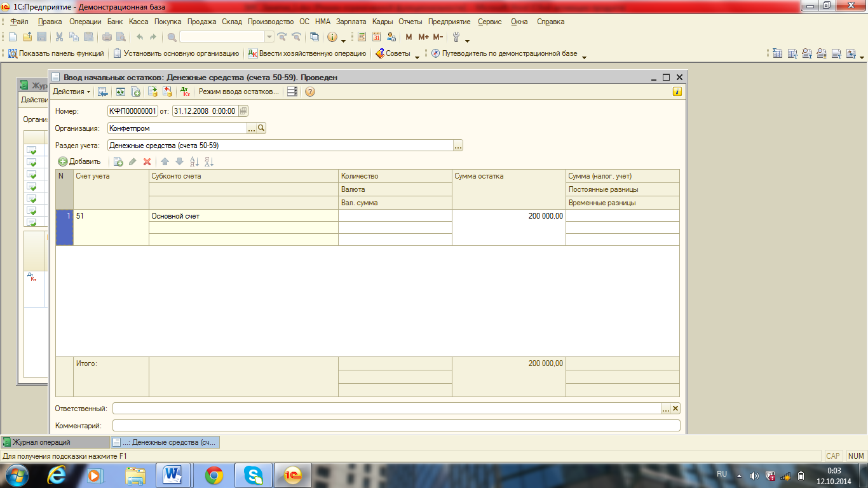This screenshot has width=868, height=488.
Task: Create a new document with the blank-page icon
Action: point(13,37)
